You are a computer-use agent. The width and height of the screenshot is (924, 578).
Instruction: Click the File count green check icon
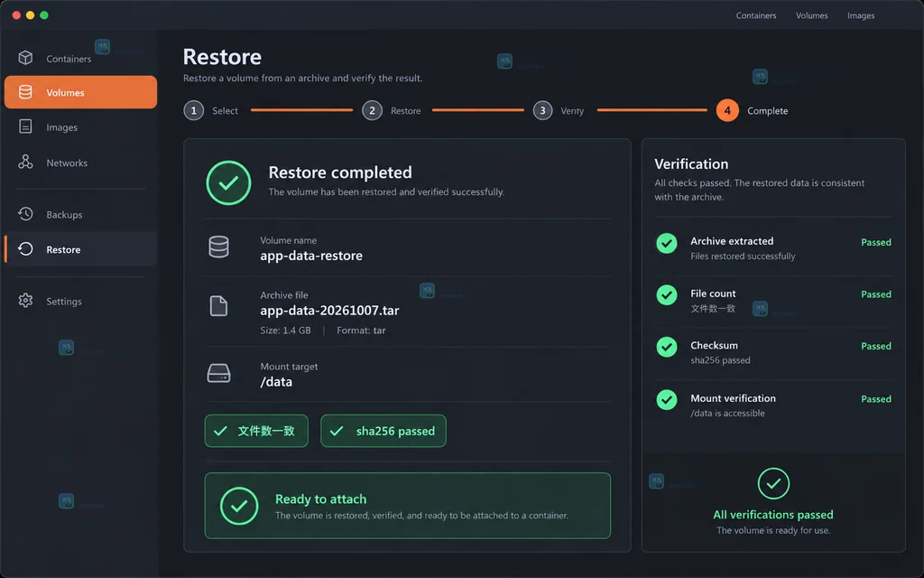click(667, 295)
